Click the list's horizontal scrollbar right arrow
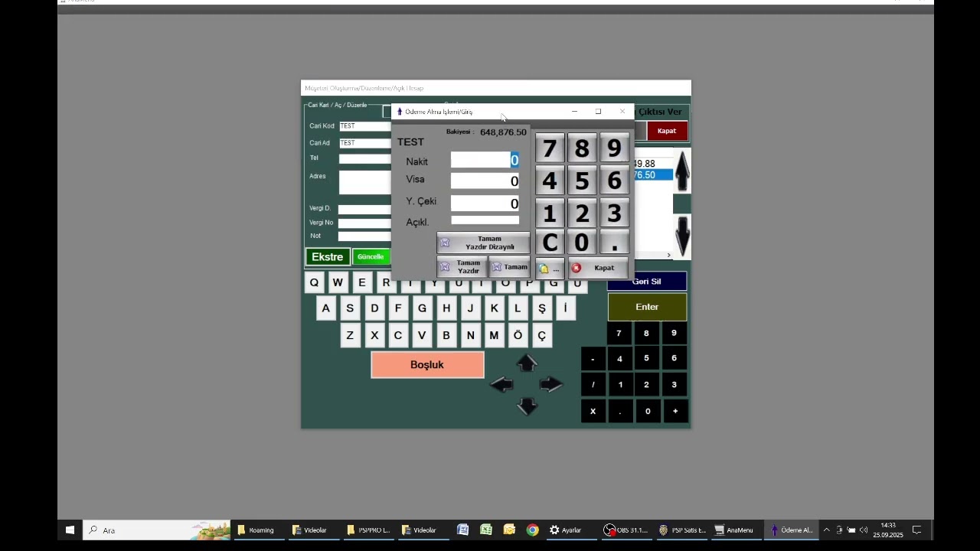980x551 pixels. point(668,255)
